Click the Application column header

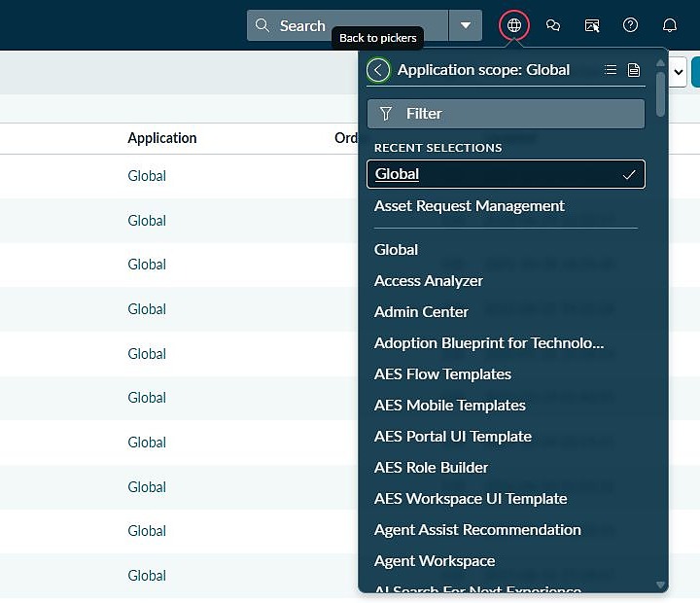[x=162, y=138]
